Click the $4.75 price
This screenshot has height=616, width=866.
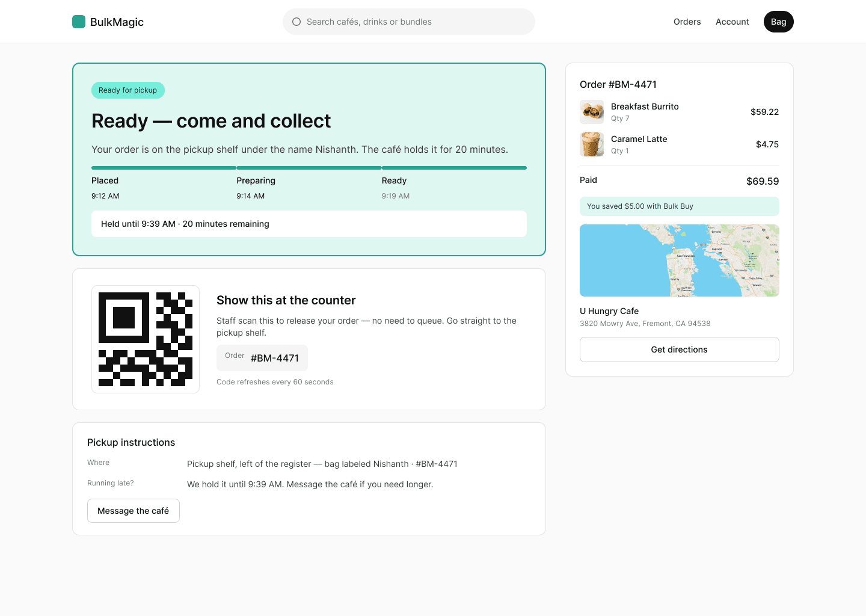(767, 144)
